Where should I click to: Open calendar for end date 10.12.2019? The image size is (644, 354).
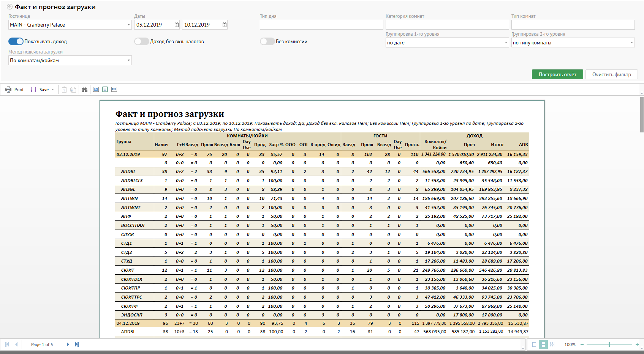(225, 25)
